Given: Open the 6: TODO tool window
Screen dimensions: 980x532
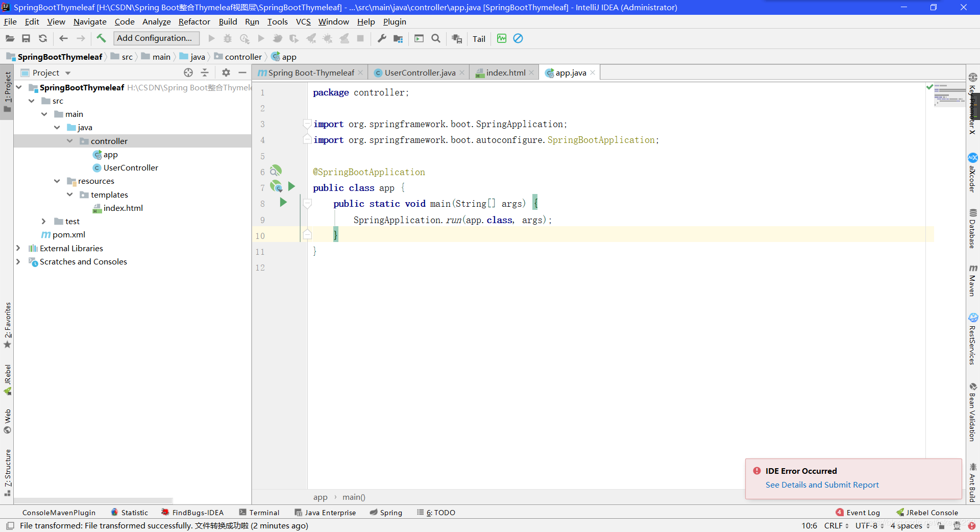Looking at the screenshot, I should pyautogui.click(x=436, y=513).
